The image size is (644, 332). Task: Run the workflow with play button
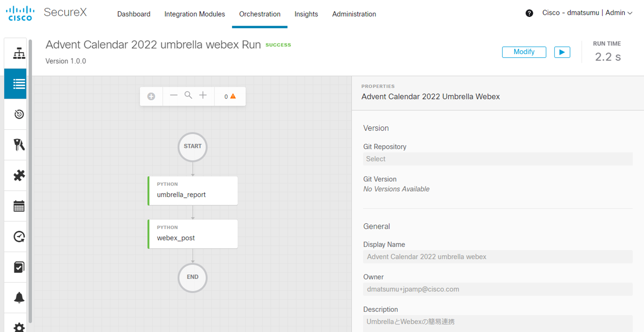(x=562, y=52)
